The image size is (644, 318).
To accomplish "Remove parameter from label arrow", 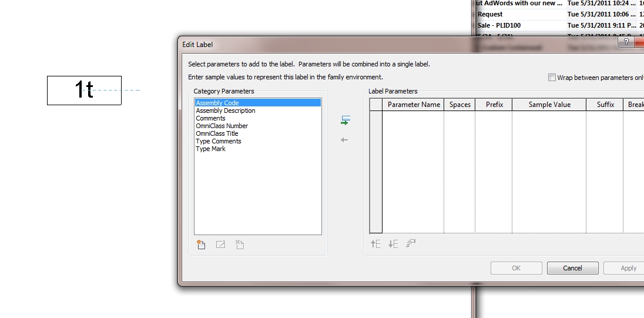I will (x=344, y=140).
